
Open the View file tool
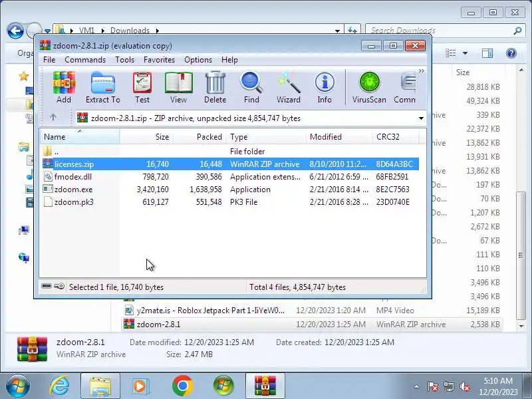[x=178, y=87]
